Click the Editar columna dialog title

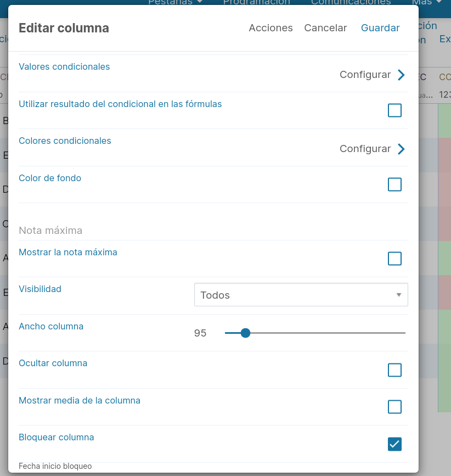pyautogui.click(x=64, y=28)
